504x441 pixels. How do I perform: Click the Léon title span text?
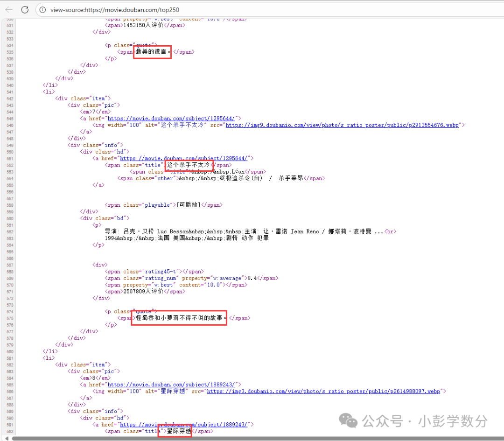pyautogui.click(x=238, y=172)
